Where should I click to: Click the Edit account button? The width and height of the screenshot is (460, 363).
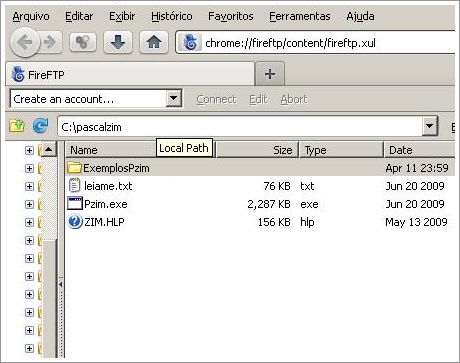(258, 99)
